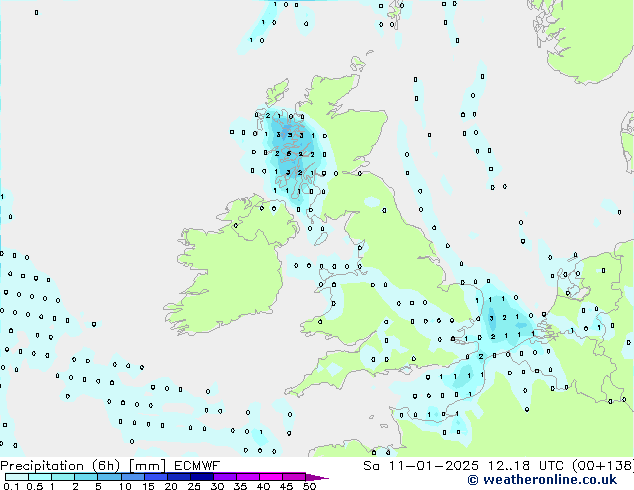Click the '12..18 UTC' time range text

coord(526,465)
